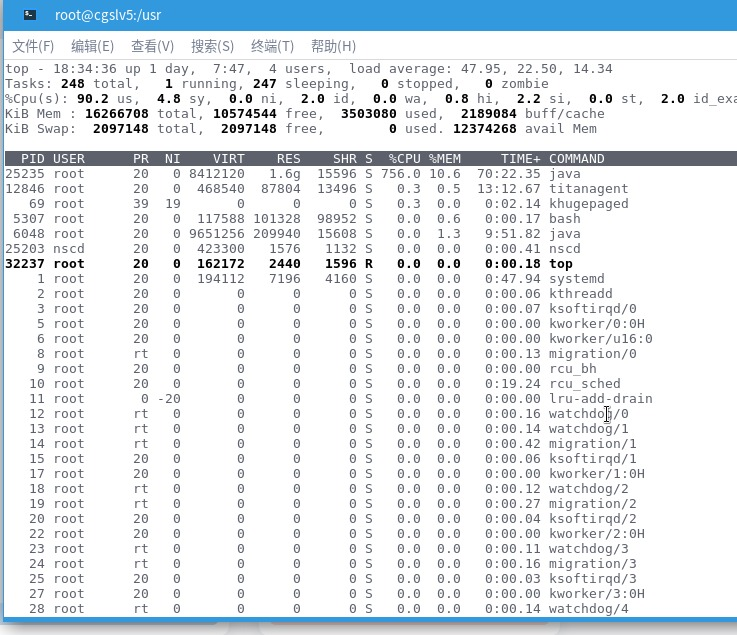Open the 帮助(H) menu
Screen dimensions: 737x635
[333, 46]
